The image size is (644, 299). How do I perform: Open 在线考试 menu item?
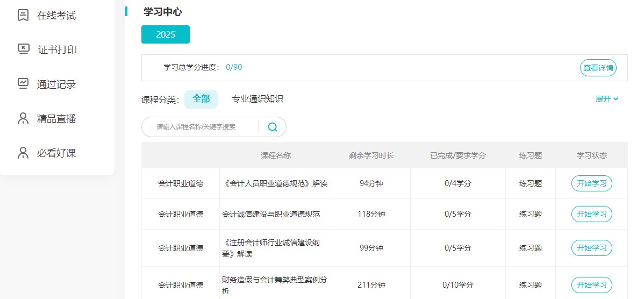[x=56, y=16]
